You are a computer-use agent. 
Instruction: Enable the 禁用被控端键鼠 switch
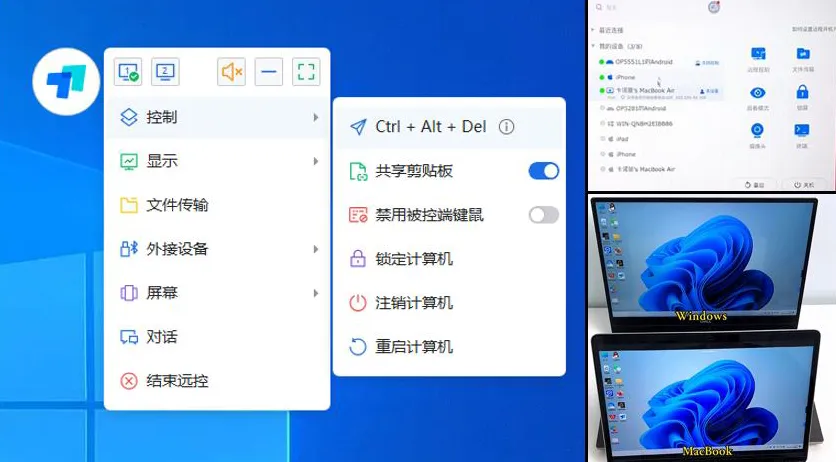coord(544,215)
